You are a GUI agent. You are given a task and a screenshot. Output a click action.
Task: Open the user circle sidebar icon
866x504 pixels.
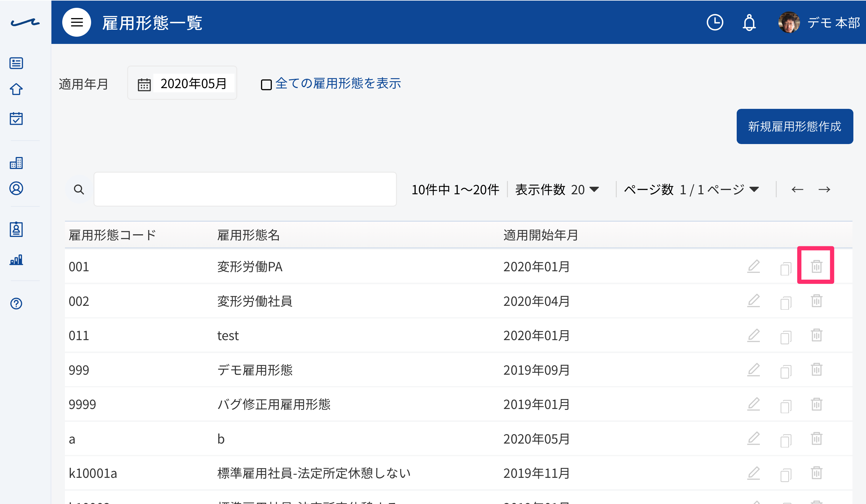tap(16, 188)
